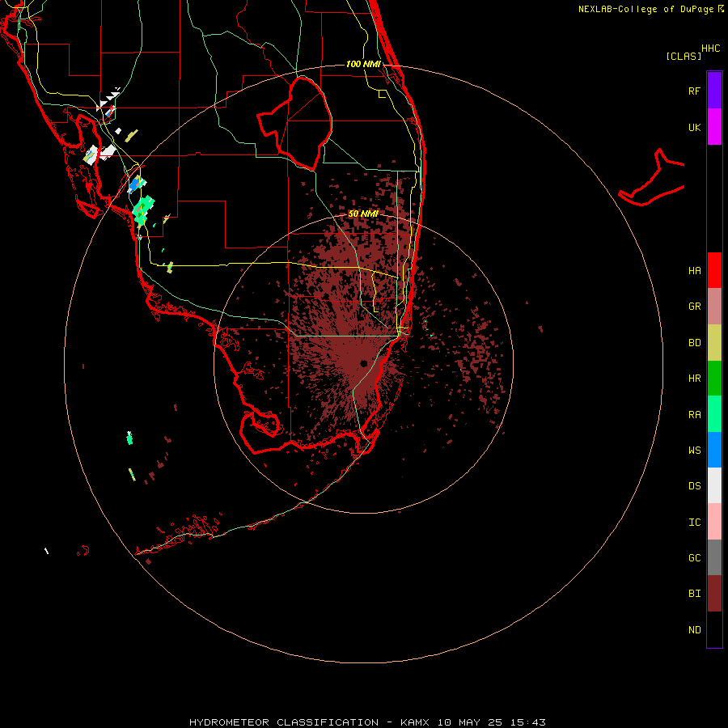Choose the DS white legend swatch
728x728 pixels.
tap(714, 485)
